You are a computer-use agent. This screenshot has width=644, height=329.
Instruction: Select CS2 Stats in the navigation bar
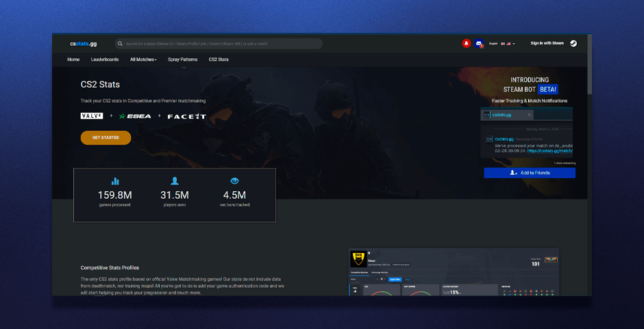tap(219, 60)
